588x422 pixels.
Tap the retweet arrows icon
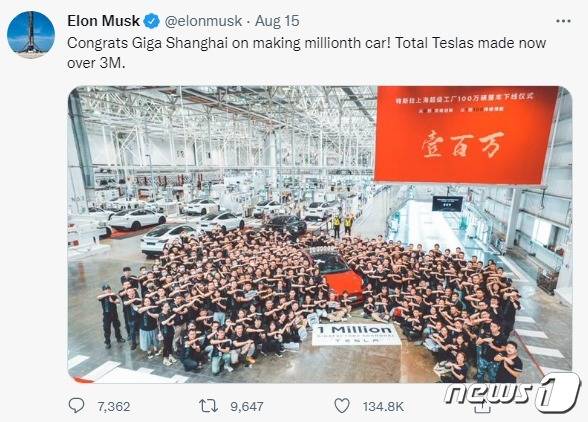208,406
